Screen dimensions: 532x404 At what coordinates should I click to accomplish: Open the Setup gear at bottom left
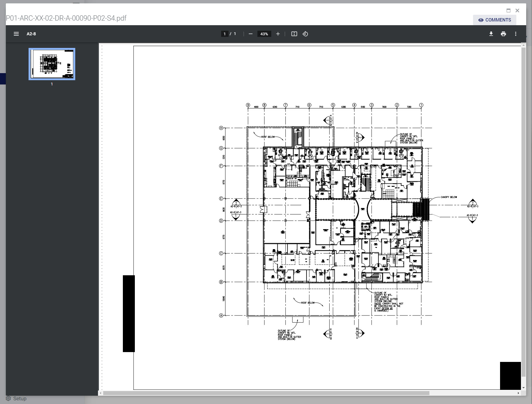[x=8, y=398]
